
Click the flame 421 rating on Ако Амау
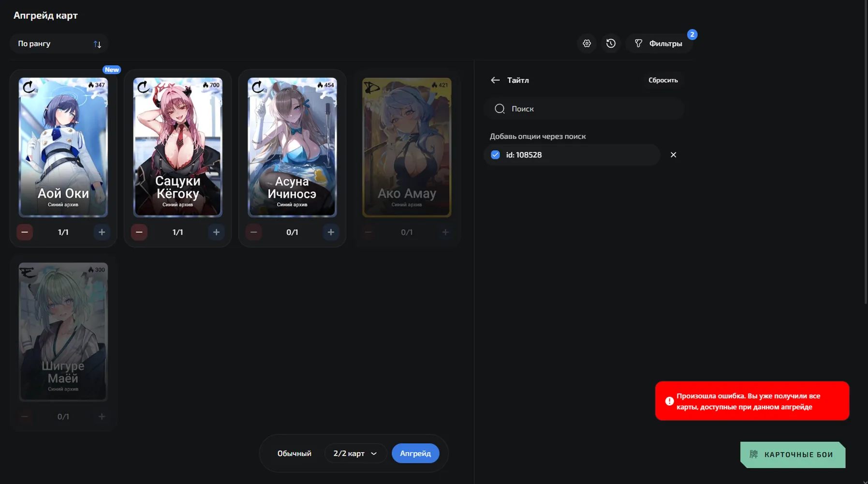(x=440, y=85)
